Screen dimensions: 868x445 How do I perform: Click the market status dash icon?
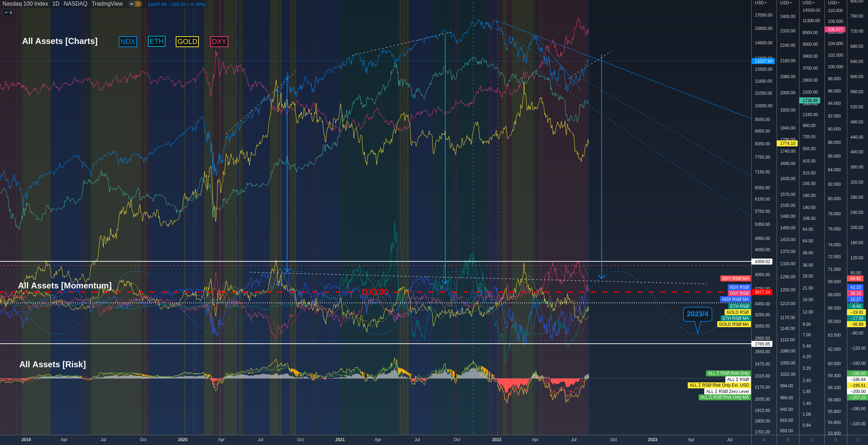132,4
